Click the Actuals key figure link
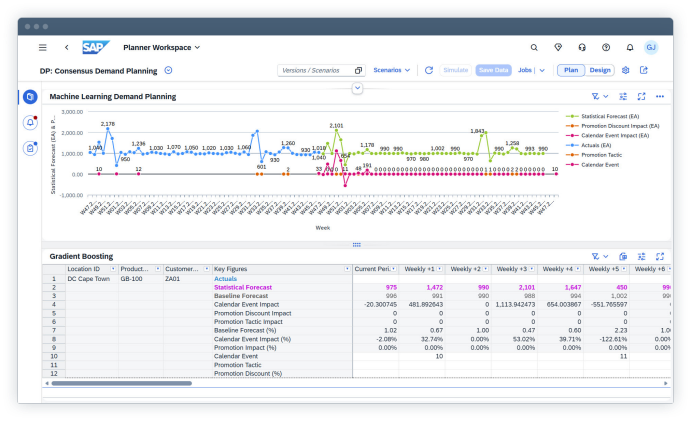691x421 pixels. (x=225, y=279)
